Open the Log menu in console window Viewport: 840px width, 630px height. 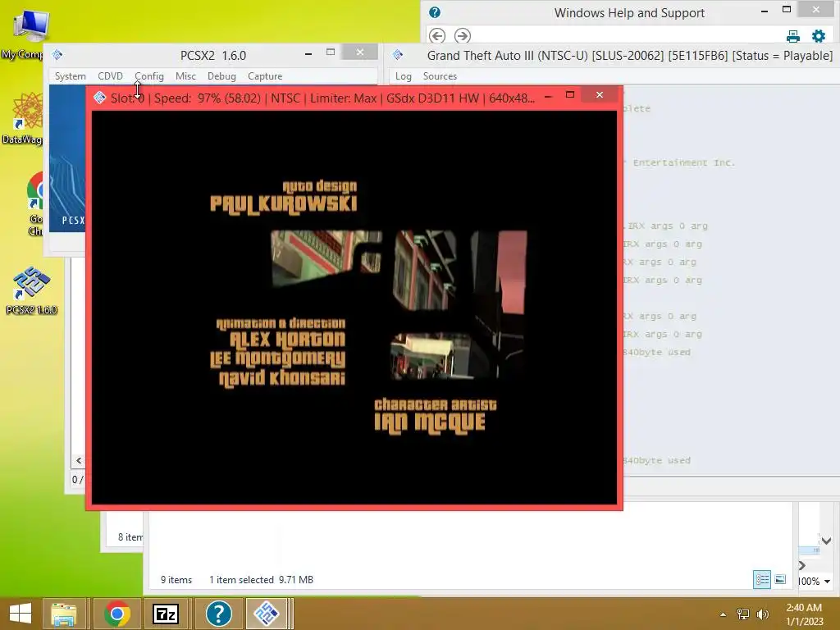coord(404,76)
